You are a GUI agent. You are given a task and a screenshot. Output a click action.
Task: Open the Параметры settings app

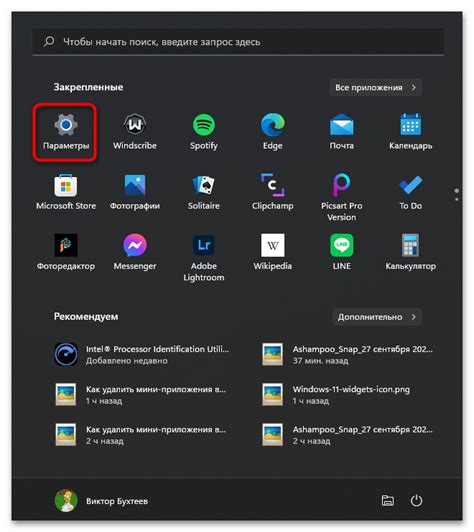pos(66,132)
